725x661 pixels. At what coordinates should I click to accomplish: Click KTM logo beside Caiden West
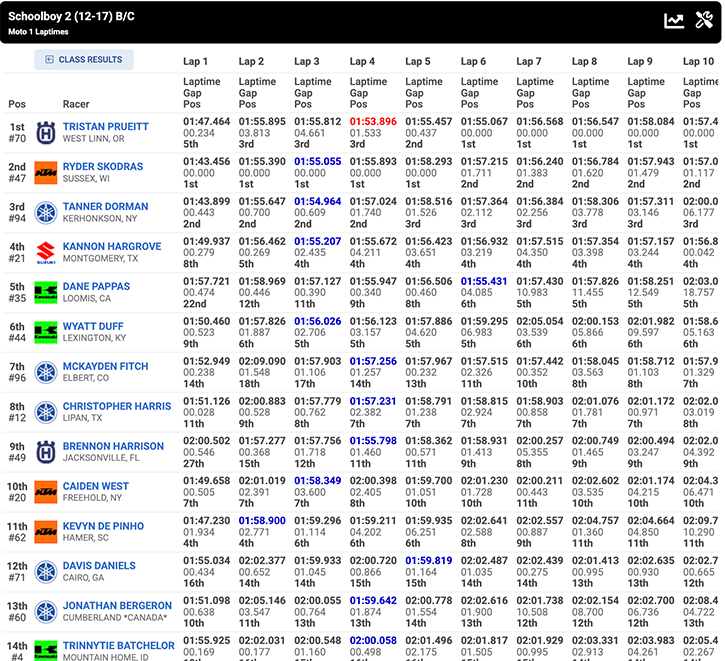[46, 492]
